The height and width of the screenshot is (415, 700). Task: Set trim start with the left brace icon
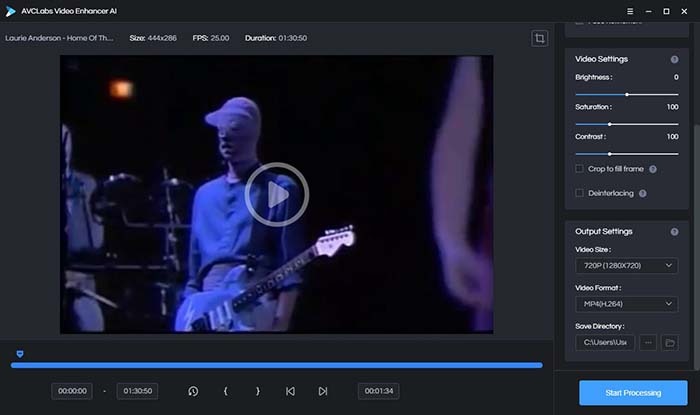point(225,391)
